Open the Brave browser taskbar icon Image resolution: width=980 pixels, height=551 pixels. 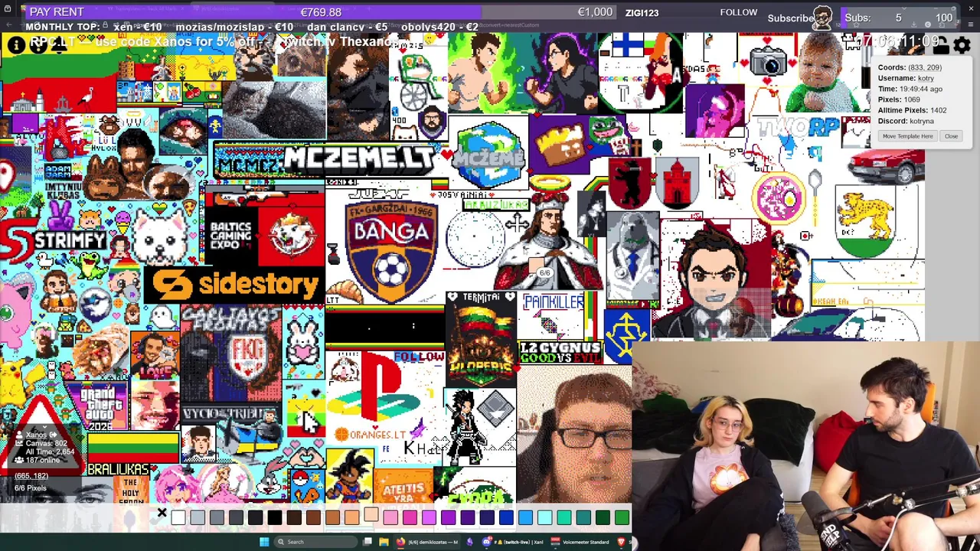[621, 542]
